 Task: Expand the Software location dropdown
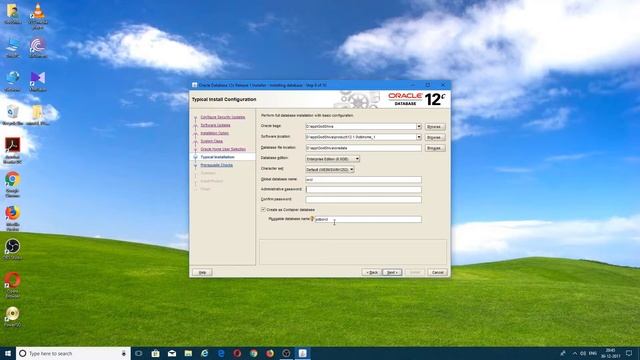418,137
